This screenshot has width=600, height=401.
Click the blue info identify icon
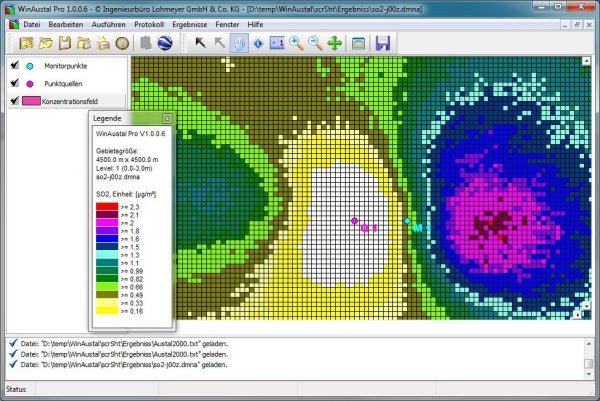pos(258,43)
